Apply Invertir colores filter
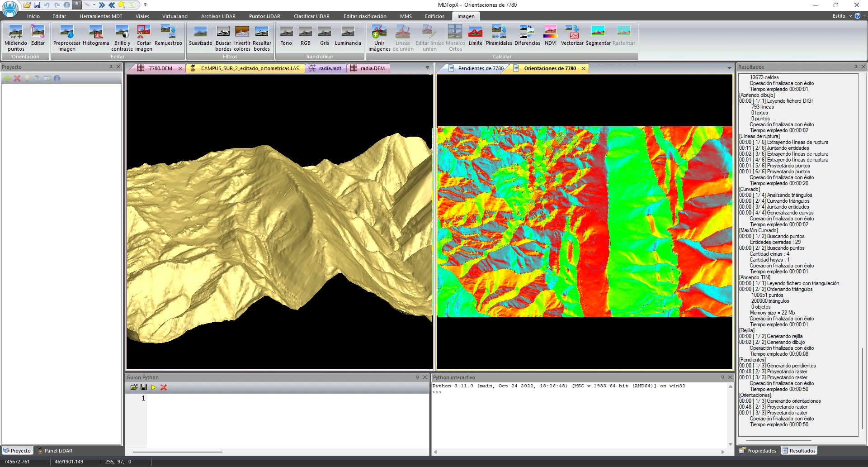 click(x=242, y=38)
